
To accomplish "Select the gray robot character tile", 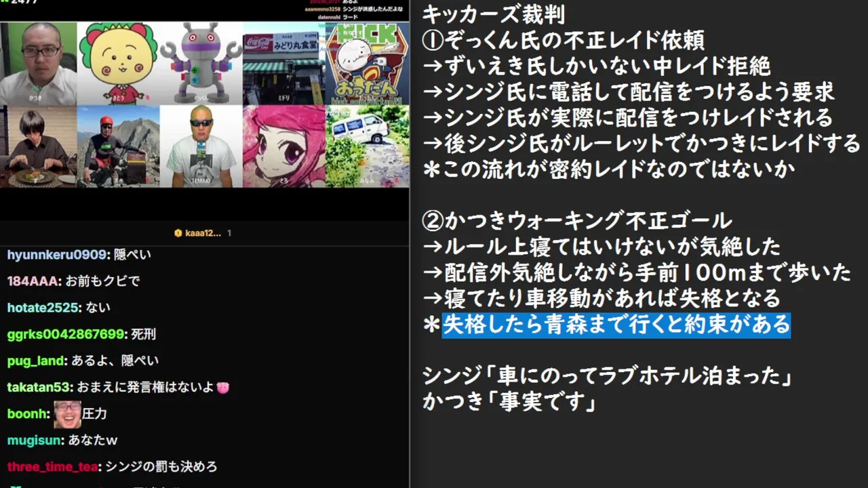I will click(x=201, y=64).
